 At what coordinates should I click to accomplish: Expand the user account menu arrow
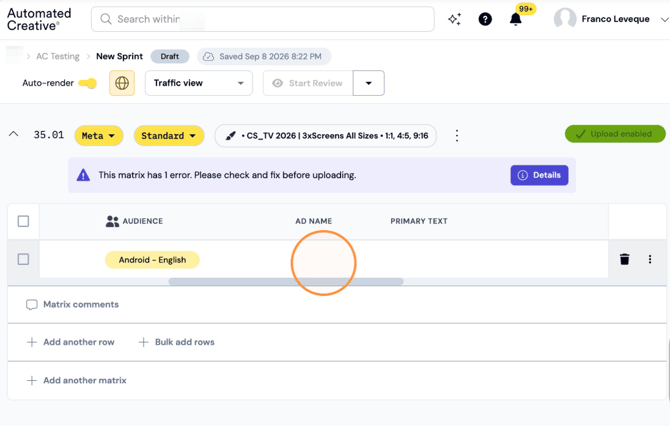pos(664,19)
